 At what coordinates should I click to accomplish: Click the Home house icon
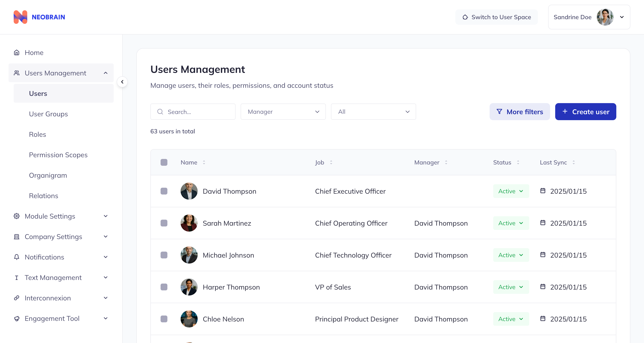click(x=16, y=53)
